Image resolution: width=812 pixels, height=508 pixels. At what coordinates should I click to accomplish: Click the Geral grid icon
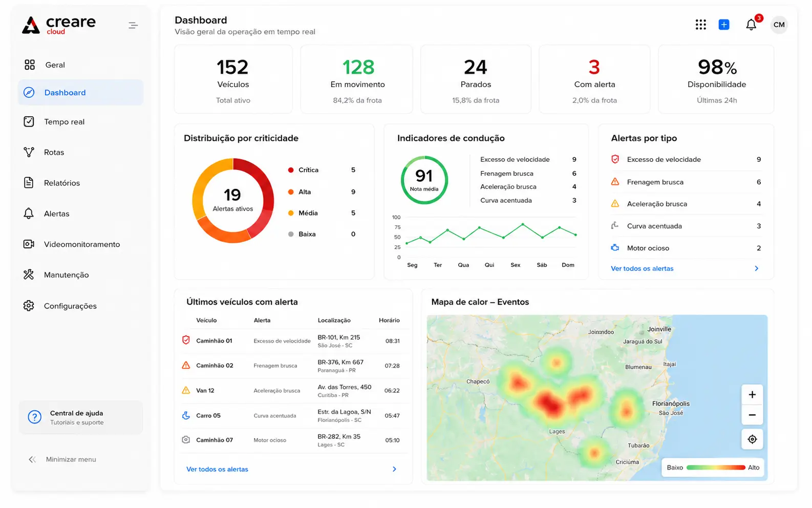point(30,65)
